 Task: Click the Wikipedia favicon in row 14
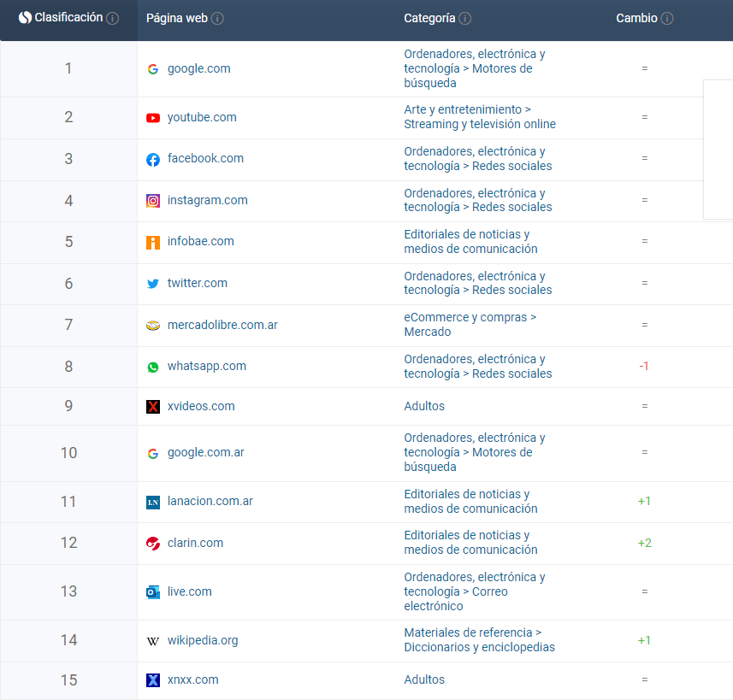click(153, 641)
